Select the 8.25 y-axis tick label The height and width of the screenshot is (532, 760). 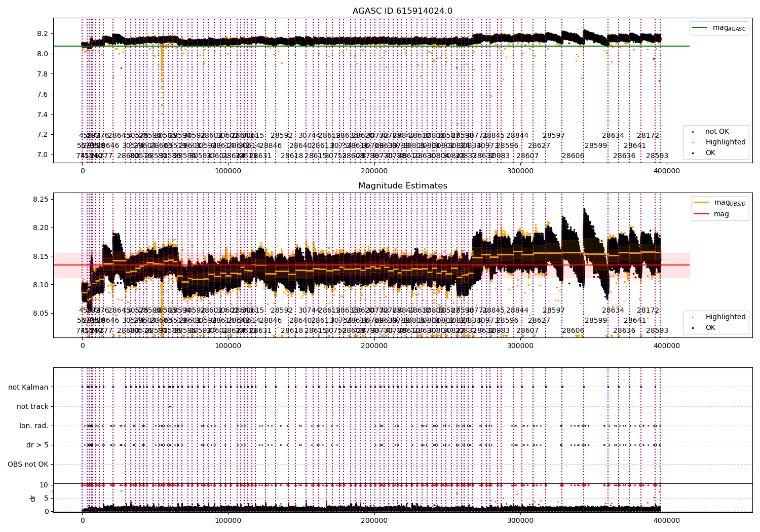click(40, 199)
